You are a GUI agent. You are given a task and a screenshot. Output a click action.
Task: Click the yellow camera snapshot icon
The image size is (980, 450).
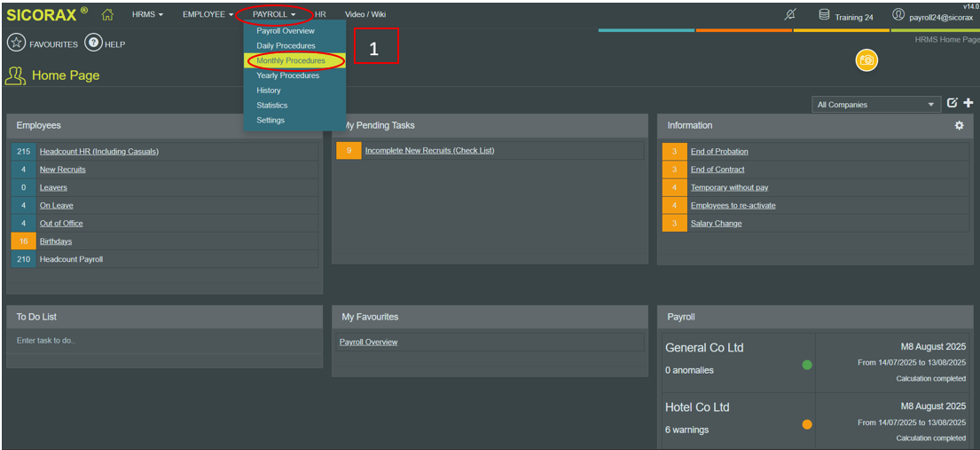[866, 60]
